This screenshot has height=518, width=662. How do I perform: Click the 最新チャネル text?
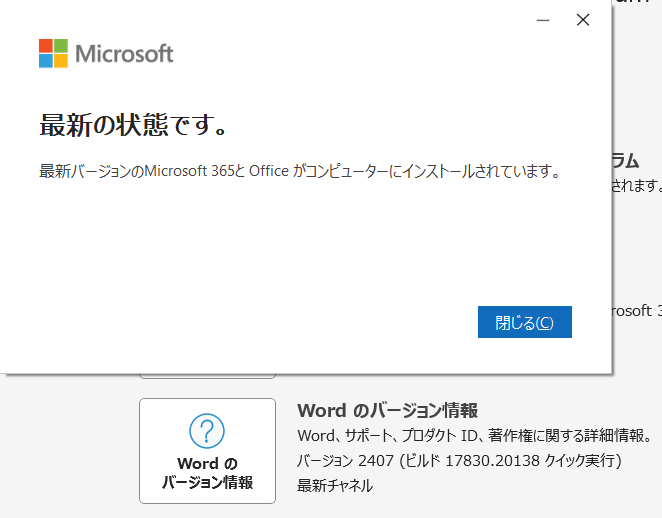[x=335, y=485]
